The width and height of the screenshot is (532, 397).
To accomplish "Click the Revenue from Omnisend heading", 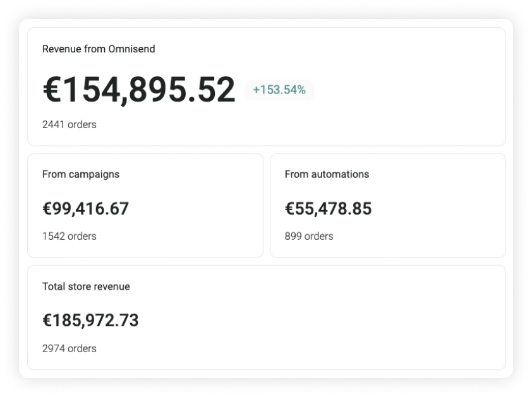I will (x=98, y=49).
